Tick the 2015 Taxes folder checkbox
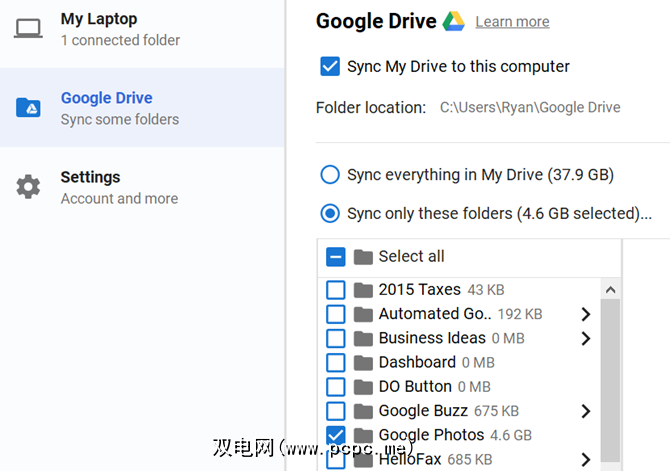The width and height of the screenshot is (670, 471). [336, 290]
